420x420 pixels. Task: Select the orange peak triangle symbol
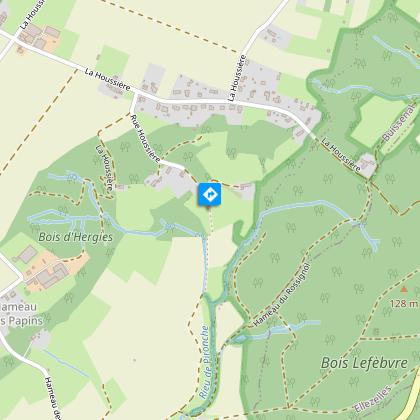[x=404, y=290]
